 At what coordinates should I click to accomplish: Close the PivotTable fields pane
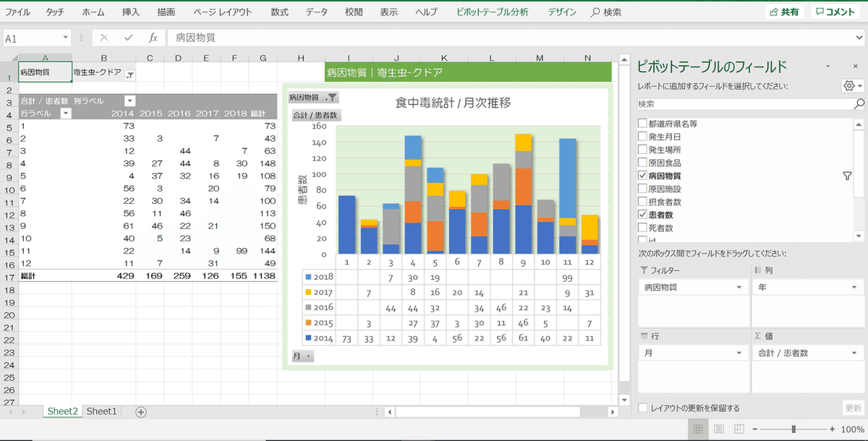[x=854, y=67]
